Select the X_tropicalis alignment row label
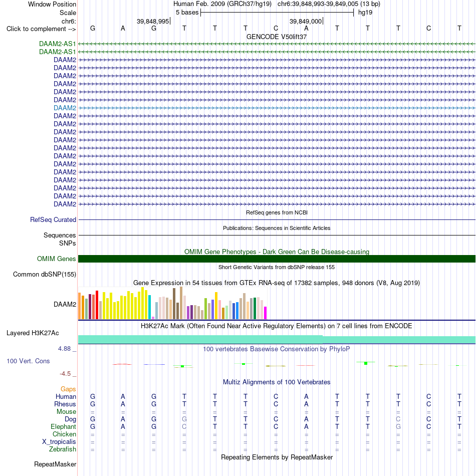The width and height of the screenshot is (476, 476). [x=59, y=442]
